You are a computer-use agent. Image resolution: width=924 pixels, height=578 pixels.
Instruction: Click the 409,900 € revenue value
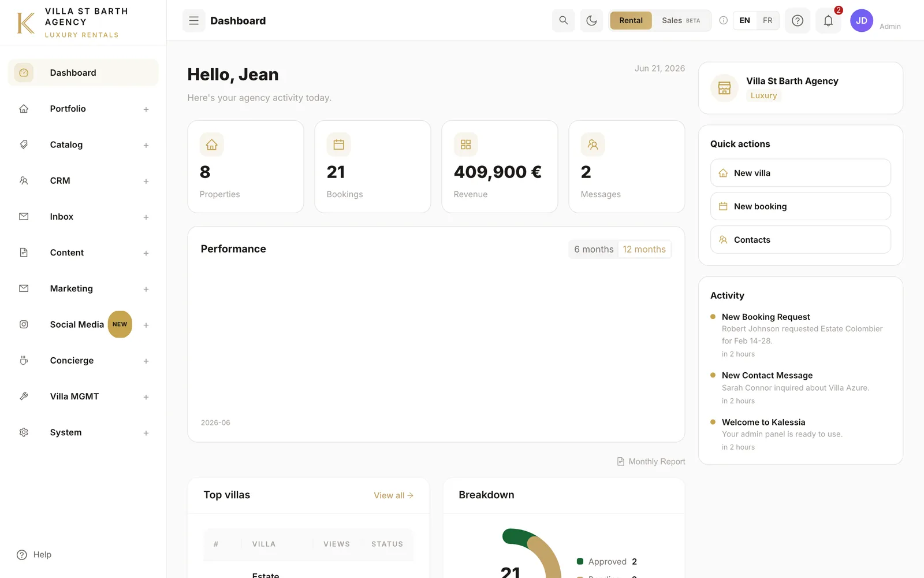[498, 172]
